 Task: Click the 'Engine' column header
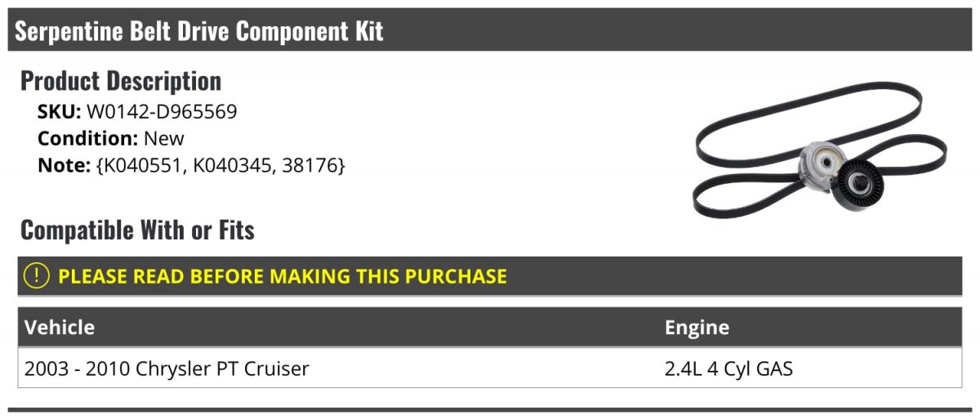(697, 328)
